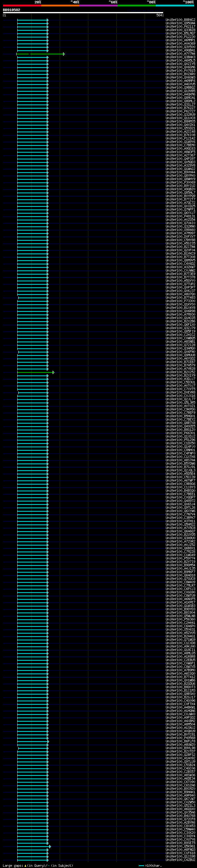The image size is (197, 868).
Task: Click the red 20% identity legend segment
Action: tap(22, 6)
